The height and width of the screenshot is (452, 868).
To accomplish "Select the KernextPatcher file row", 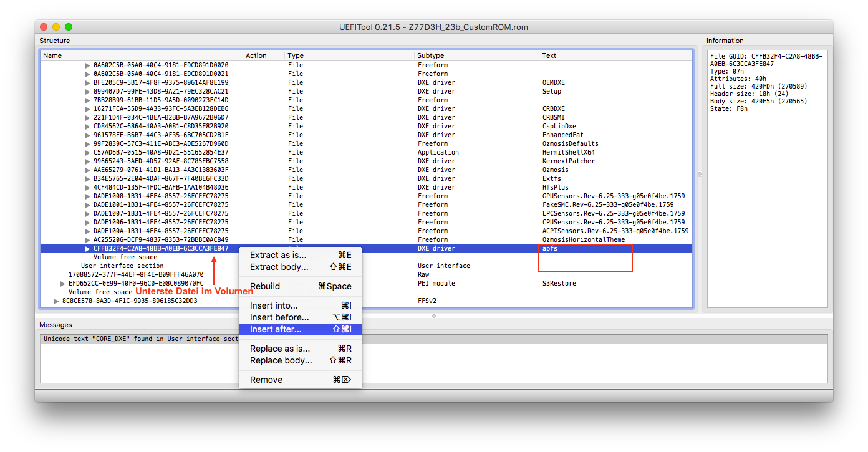I will point(161,161).
